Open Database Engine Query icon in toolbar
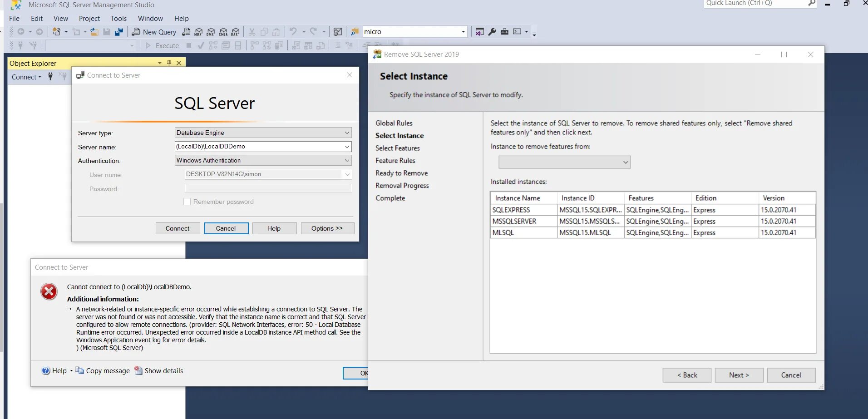868x419 pixels. pyautogui.click(x=186, y=32)
